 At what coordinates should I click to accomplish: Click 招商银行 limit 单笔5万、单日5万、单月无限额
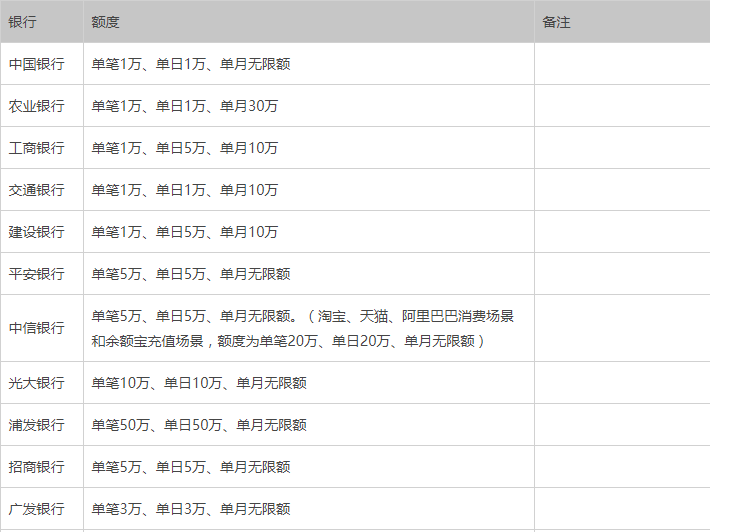pyautogui.click(x=191, y=467)
